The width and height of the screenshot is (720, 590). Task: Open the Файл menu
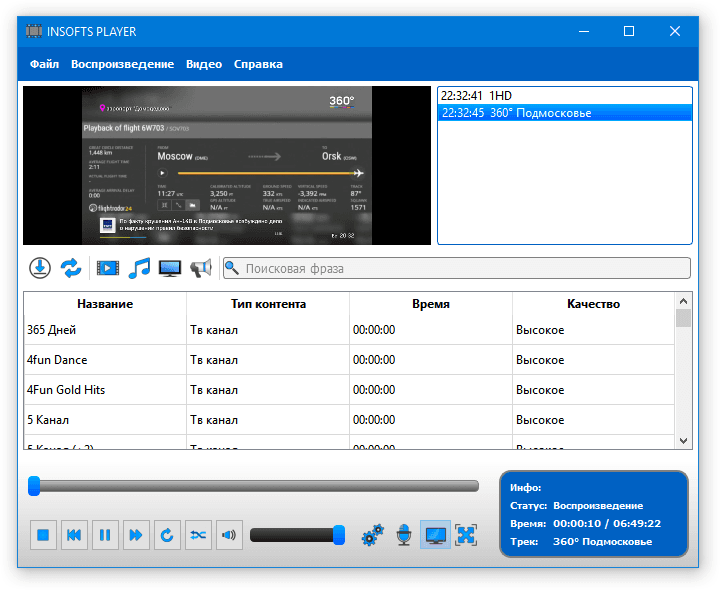click(x=44, y=64)
